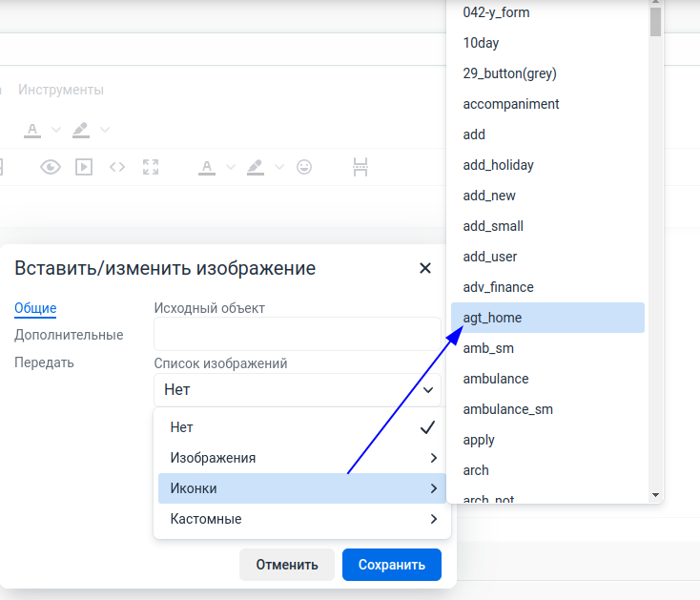Open source code view icon
Image resolution: width=700 pixels, height=600 pixels.
click(117, 167)
